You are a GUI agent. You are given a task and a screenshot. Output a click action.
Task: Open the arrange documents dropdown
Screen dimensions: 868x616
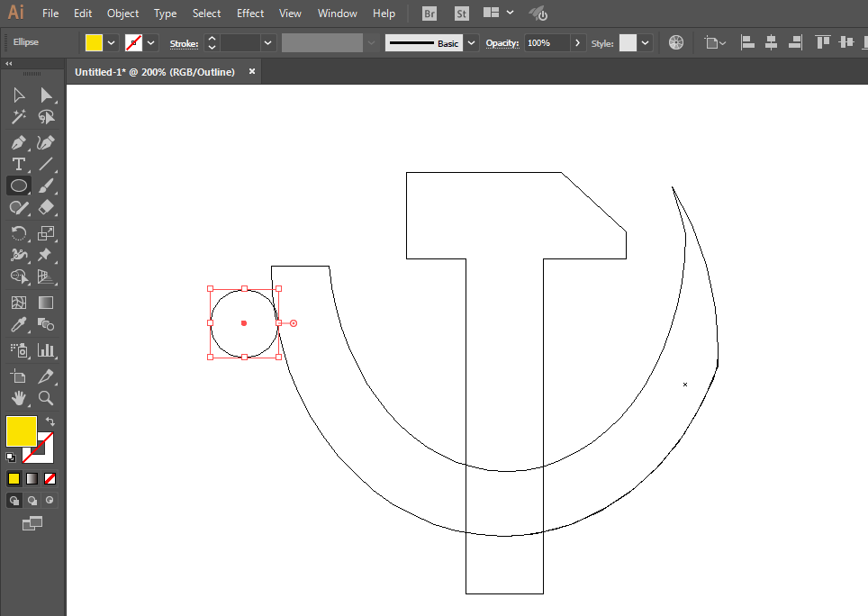click(510, 13)
